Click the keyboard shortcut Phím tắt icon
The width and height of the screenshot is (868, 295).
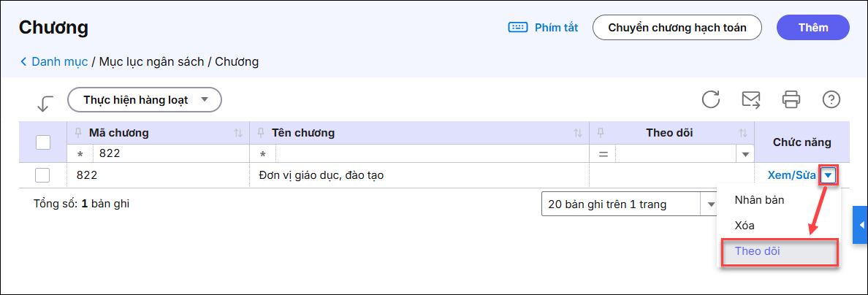517,28
